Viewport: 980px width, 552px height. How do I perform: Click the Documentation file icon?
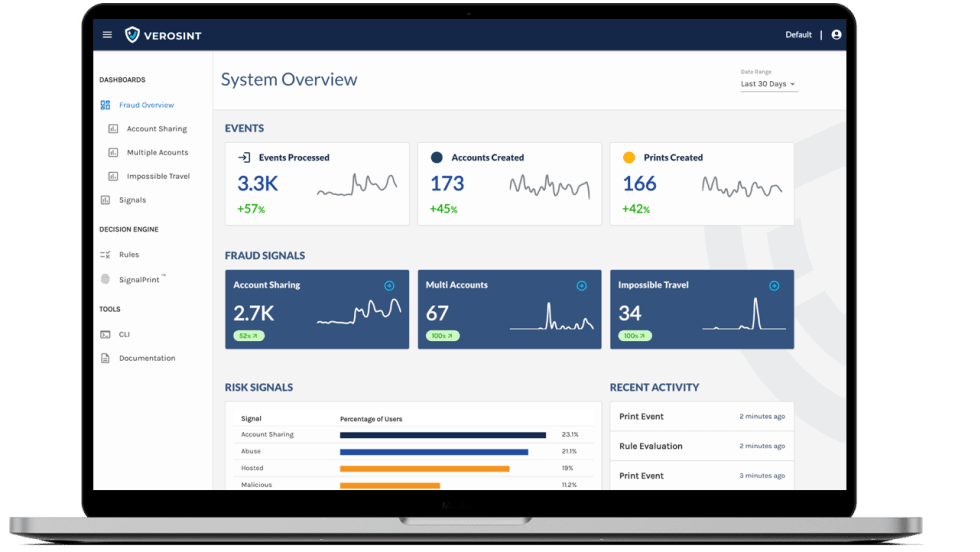pos(105,358)
